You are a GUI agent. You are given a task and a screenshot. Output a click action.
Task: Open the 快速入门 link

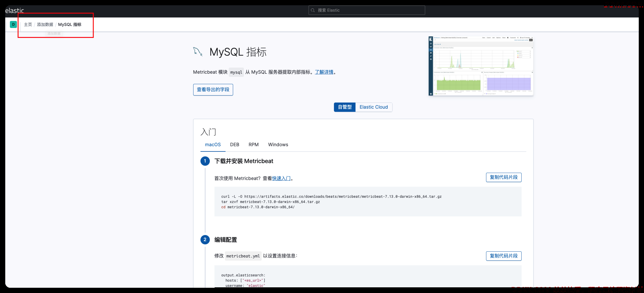(281, 178)
